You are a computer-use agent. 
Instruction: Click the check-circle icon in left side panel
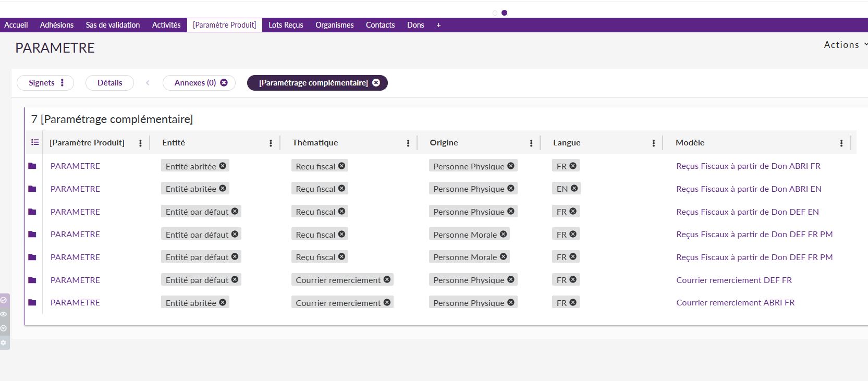(x=4, y=300)
